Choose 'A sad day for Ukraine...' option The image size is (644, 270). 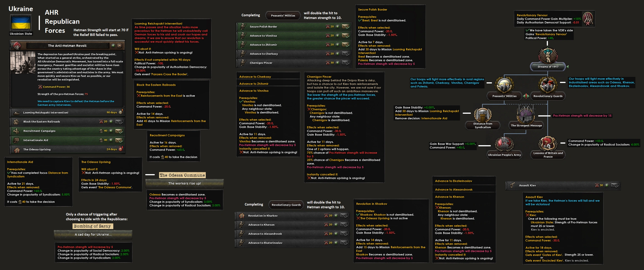click(x=93, y=234)
